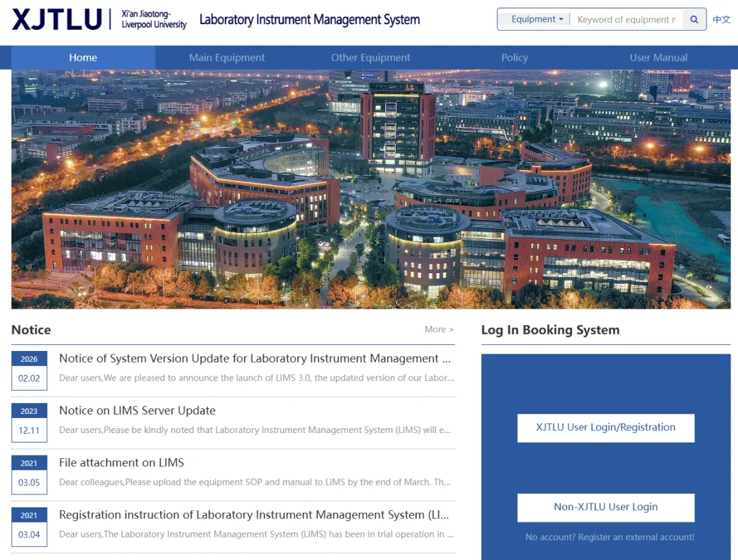Click the Non-XJTLU User Login button
The image size is (738, 560).
click(x=605, y=507)
